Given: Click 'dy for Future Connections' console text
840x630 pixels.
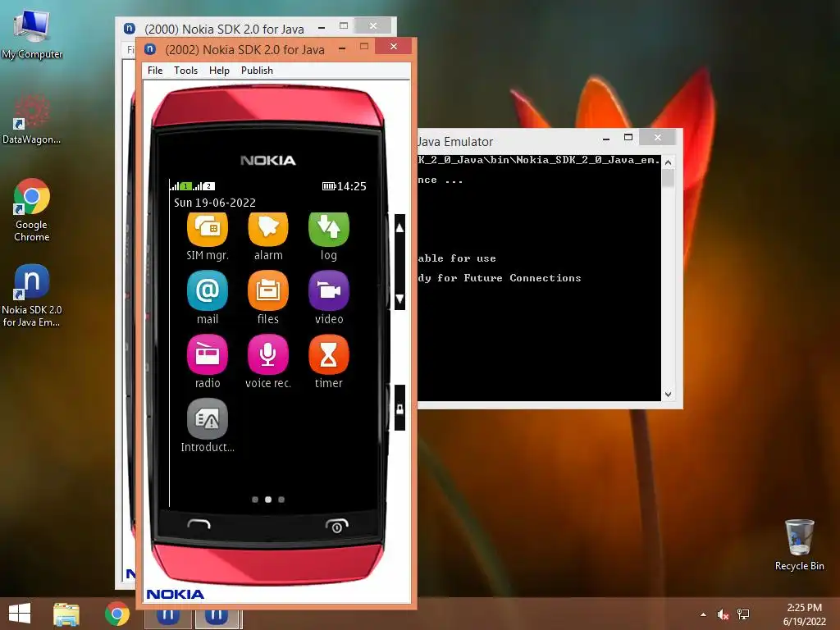Looking at the screenshot, I should [x=500, y=277].
